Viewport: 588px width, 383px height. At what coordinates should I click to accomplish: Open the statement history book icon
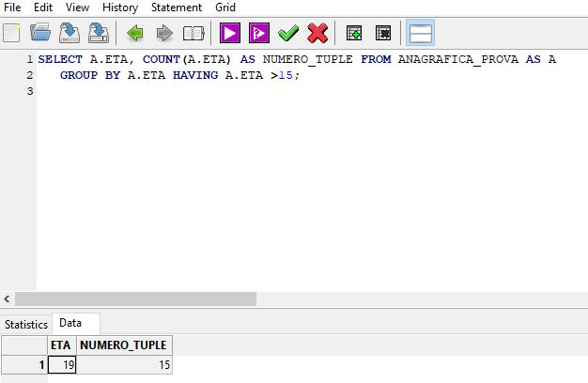[193, 34]
